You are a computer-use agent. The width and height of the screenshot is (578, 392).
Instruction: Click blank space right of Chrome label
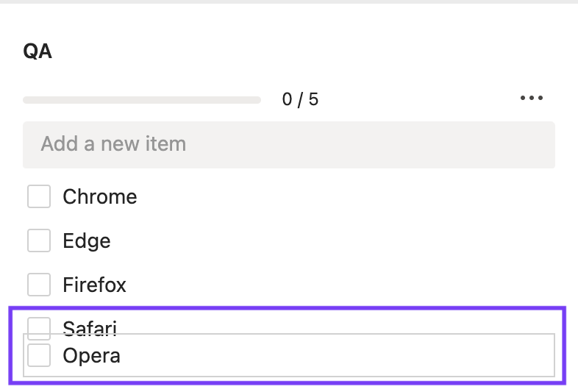331,196
